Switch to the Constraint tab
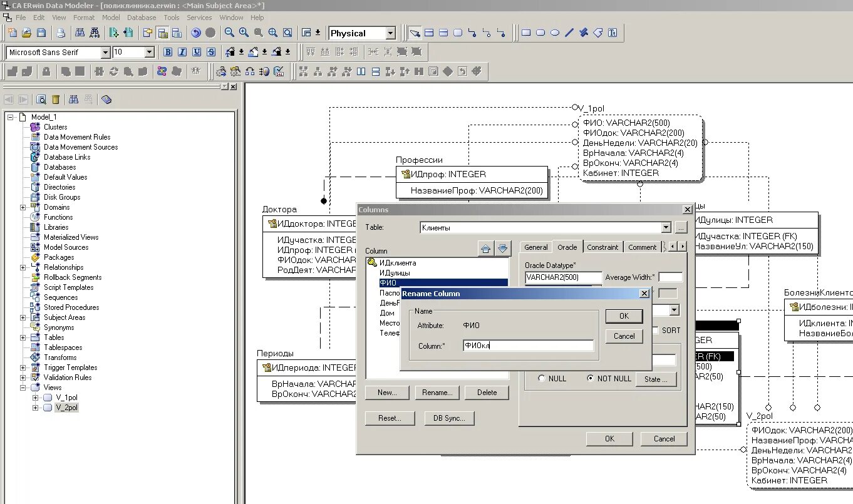The height and width of the screenshot is (504, 853). (x=602, y=247)
